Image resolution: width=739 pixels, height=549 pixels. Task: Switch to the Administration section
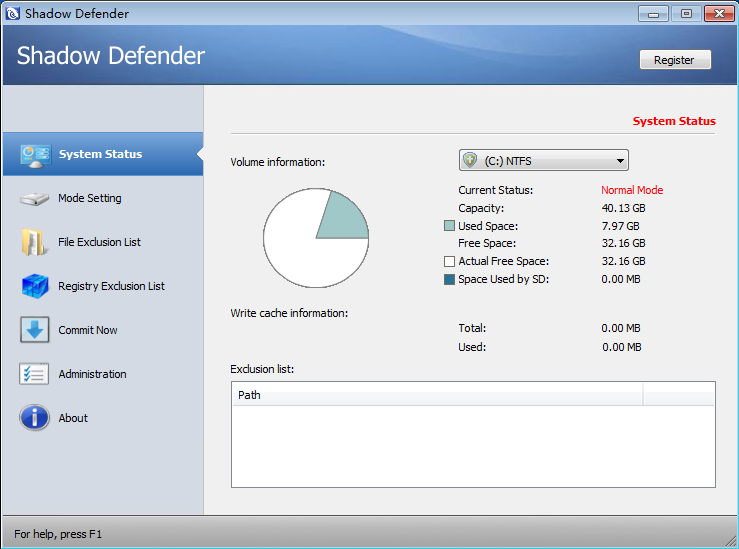click(92, 374)
